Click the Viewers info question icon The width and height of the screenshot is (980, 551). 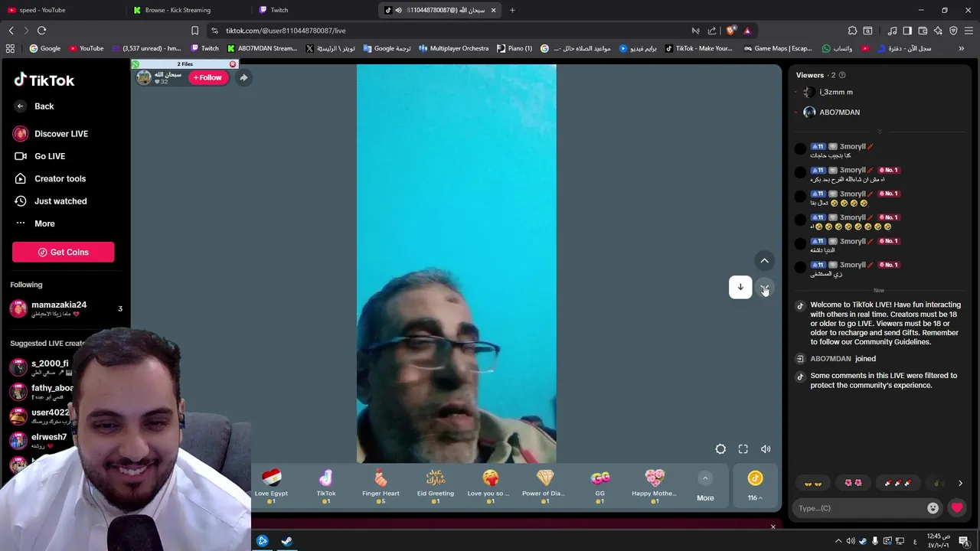point(842,75)
